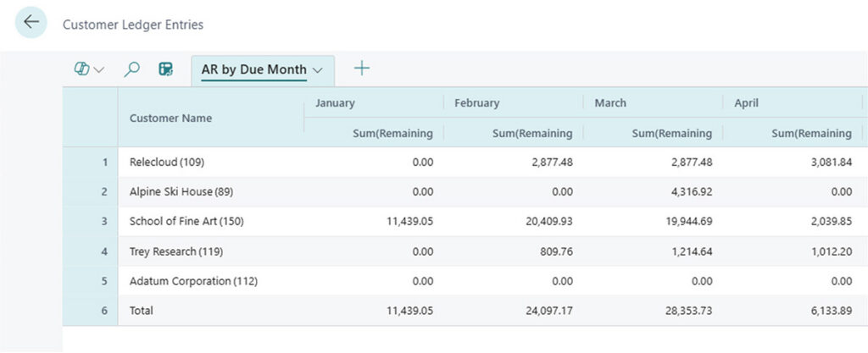Expand the Copilot dropdown chevron
Viewport: 868px width, 353px height.
point(99,69)
